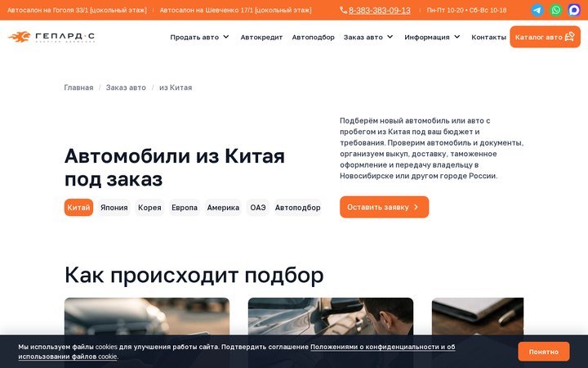
Task: Click the Автомобили из Китая под заказ heading
Action: [x=175, y=167]
